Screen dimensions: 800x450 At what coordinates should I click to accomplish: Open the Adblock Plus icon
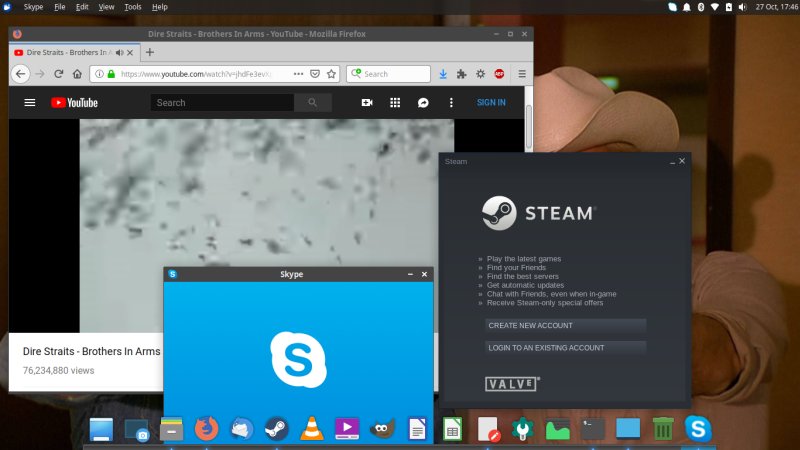click(499, 74)
